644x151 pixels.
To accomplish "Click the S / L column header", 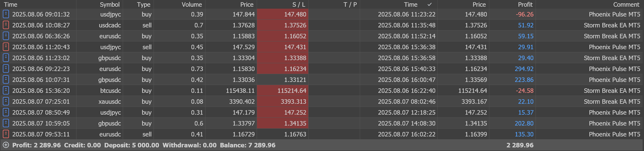I will [x=299, y=4].
